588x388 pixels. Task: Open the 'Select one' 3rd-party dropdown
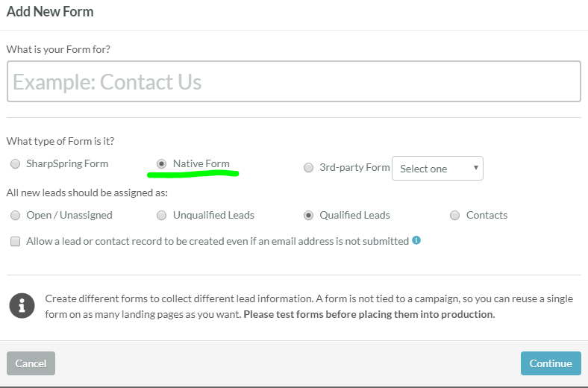(x=437, y=169)
